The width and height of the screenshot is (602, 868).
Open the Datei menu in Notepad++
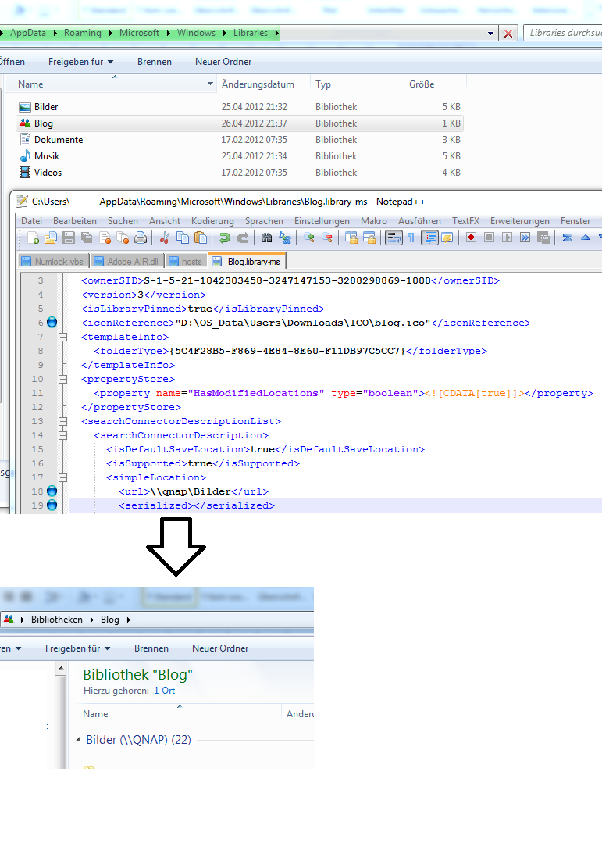pyautogui.click(x=31, y=221)
